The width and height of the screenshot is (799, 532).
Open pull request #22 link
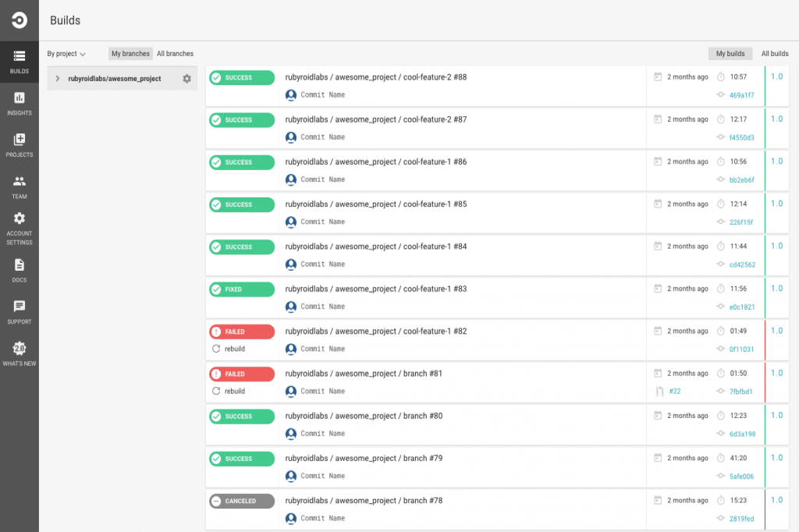[674, 391]
